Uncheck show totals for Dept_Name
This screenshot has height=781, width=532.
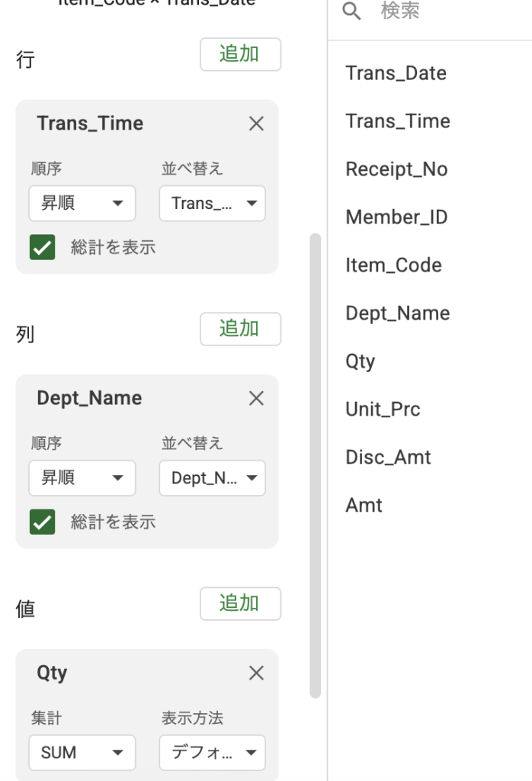pyautogui.click(x=43, y=522)
